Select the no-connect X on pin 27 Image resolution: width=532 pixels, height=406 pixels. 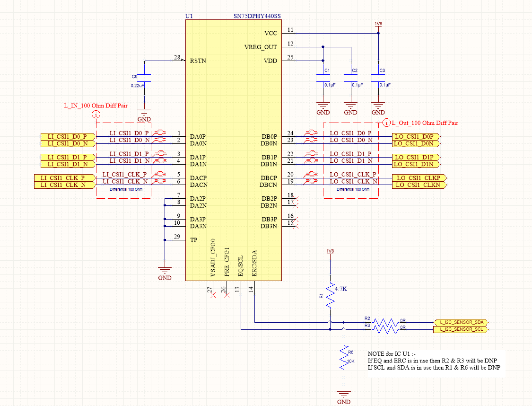coord(213,295)
